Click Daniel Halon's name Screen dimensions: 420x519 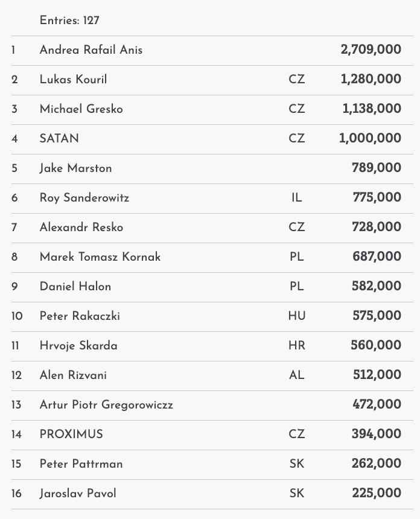[75, 287]
